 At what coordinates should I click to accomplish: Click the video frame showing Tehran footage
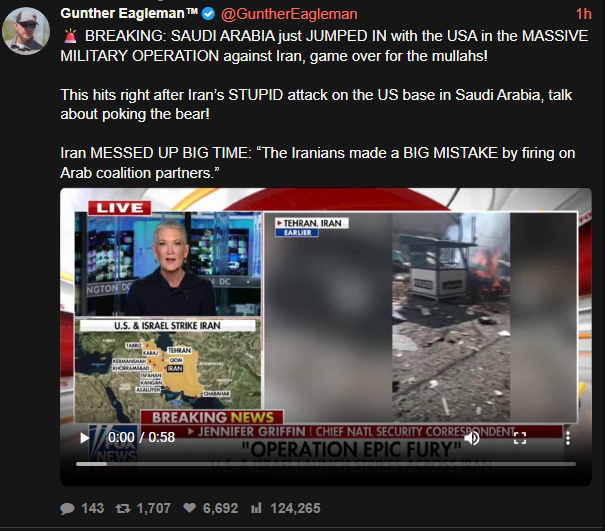click(420, 317)
